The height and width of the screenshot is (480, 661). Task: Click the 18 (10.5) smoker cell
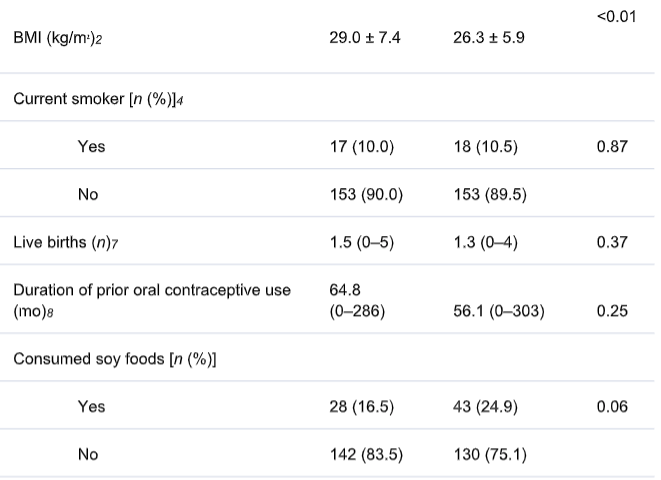[485, 147]
